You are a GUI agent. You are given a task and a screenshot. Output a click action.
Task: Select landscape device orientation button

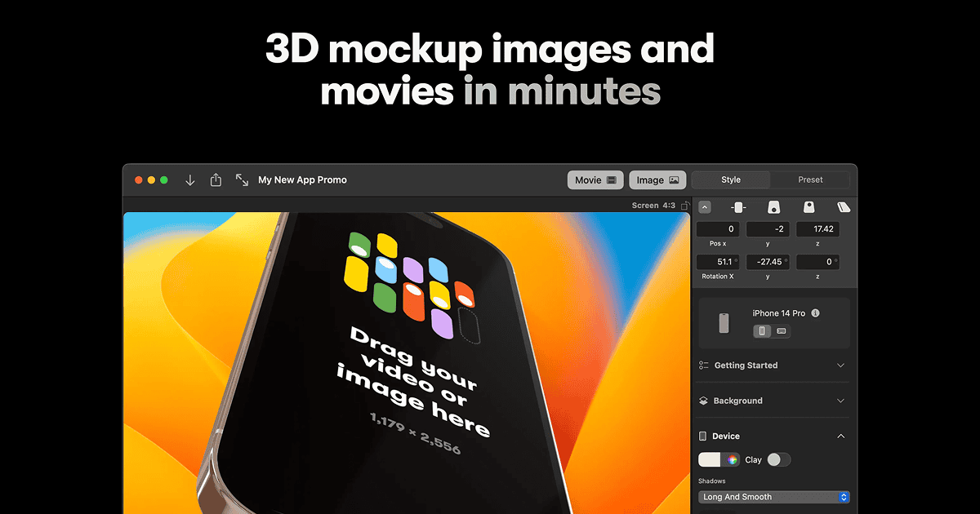[782, 331]
